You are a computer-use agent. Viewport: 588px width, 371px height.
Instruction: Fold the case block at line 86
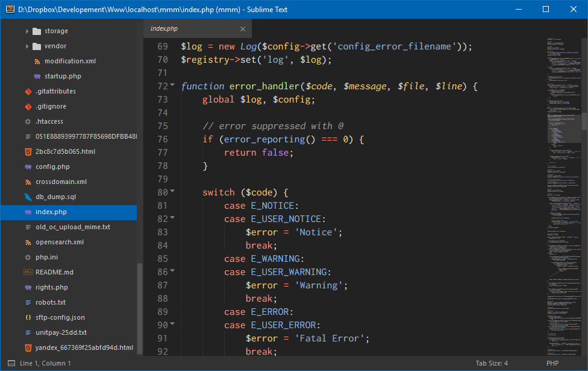pyautogui.click(x=172, y=271)
